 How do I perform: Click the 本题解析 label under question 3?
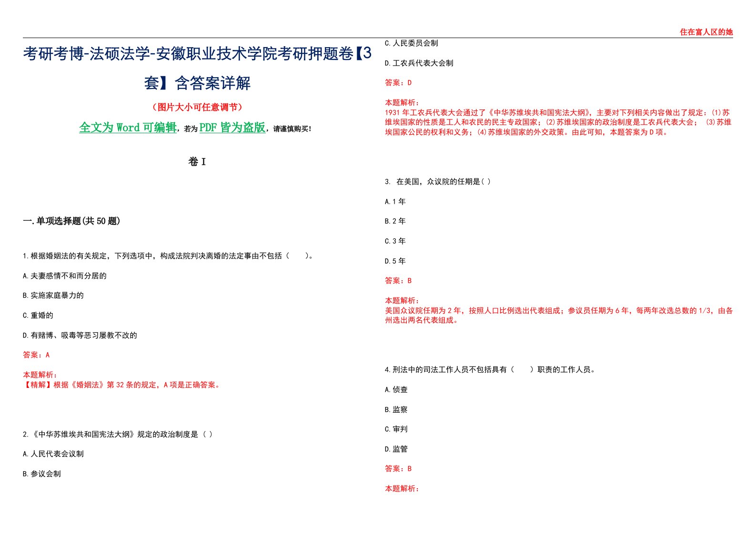point(402,301)
